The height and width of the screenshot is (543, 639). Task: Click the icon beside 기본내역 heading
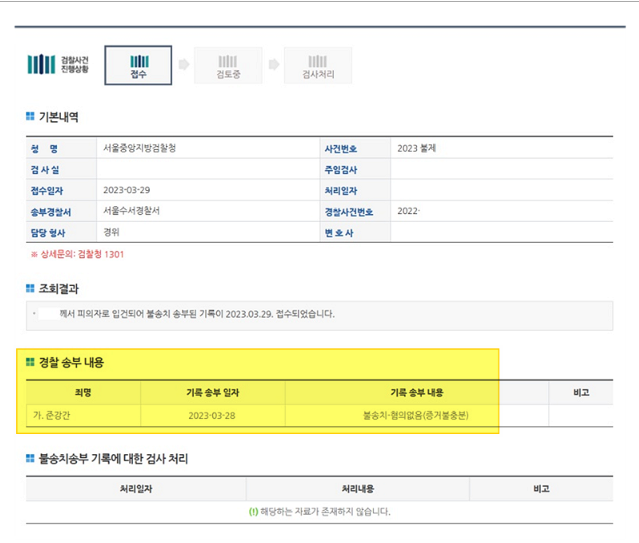(x=30, y=118)
